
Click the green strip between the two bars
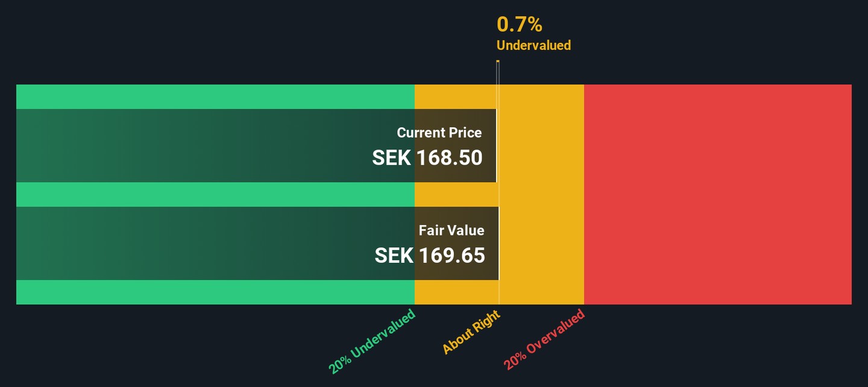(215, 194)
